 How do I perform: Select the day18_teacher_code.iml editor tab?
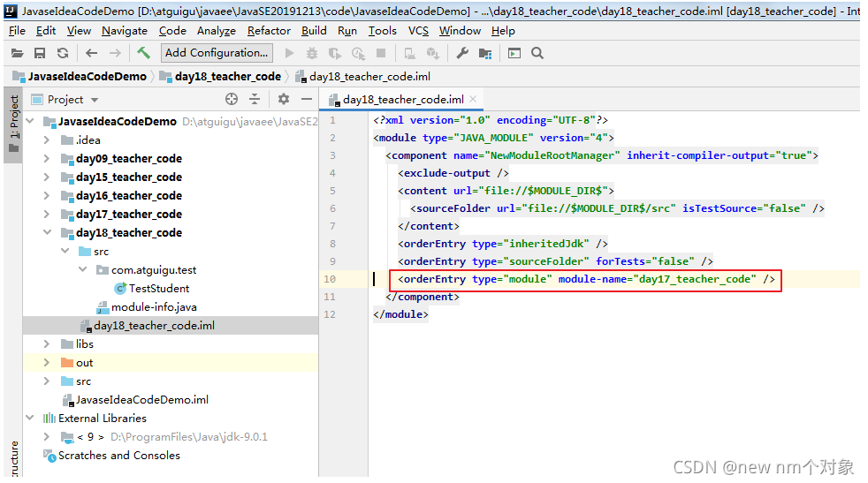coord(403,100)
